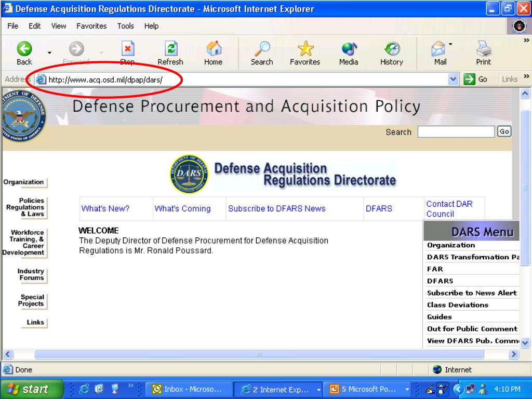Viewport: 532px width, 399px height.
Task: Open Links sidebar item
Action: 35,322
